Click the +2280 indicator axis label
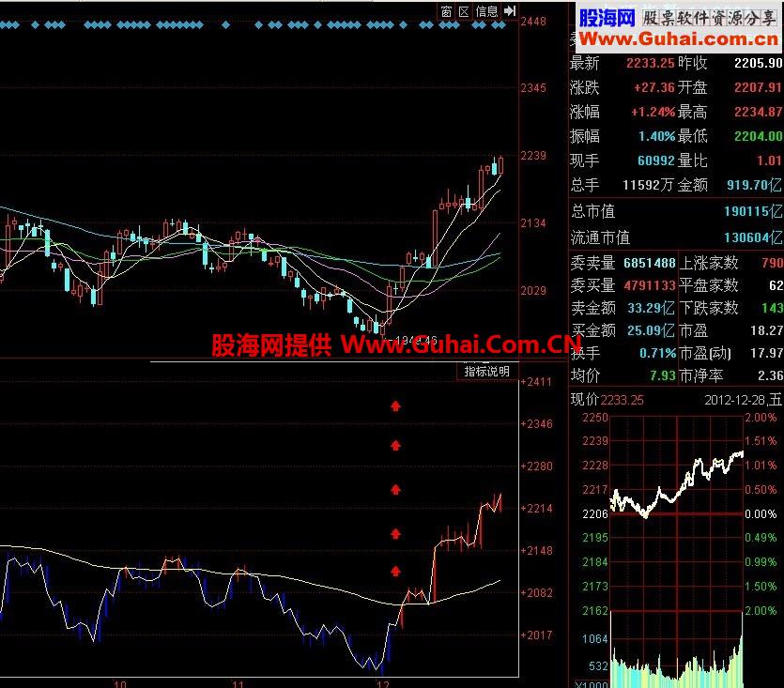The image size is (784, 688). pos(536,466)
